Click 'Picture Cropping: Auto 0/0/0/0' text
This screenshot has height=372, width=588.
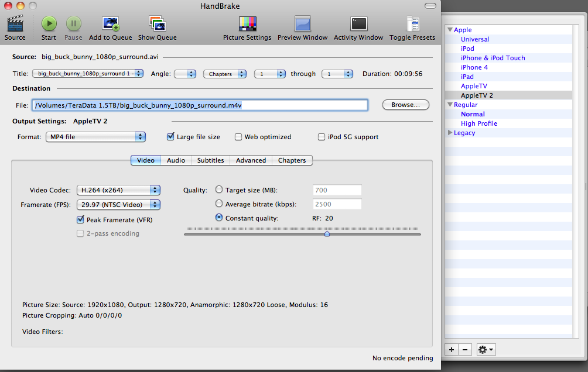(x=72, y=315)
